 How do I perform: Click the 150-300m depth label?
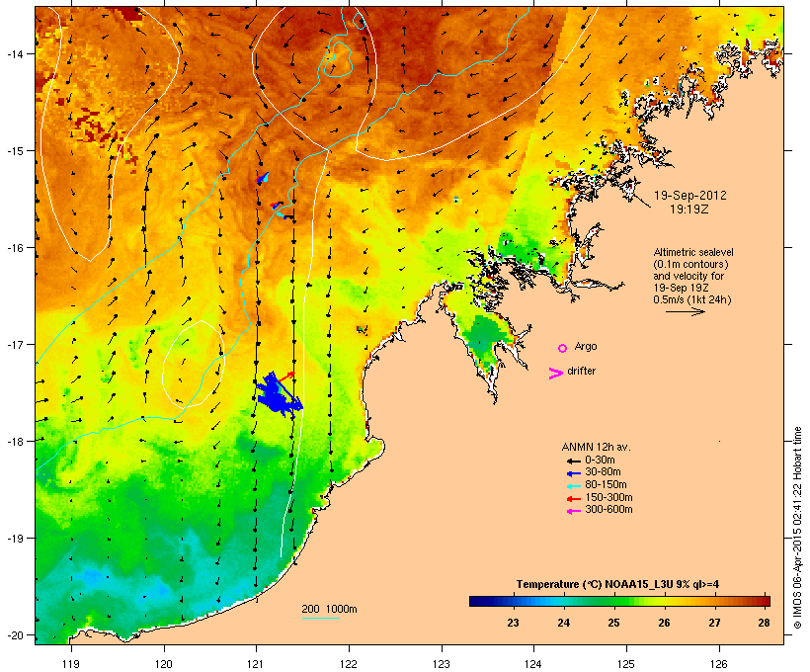[609, 498]
